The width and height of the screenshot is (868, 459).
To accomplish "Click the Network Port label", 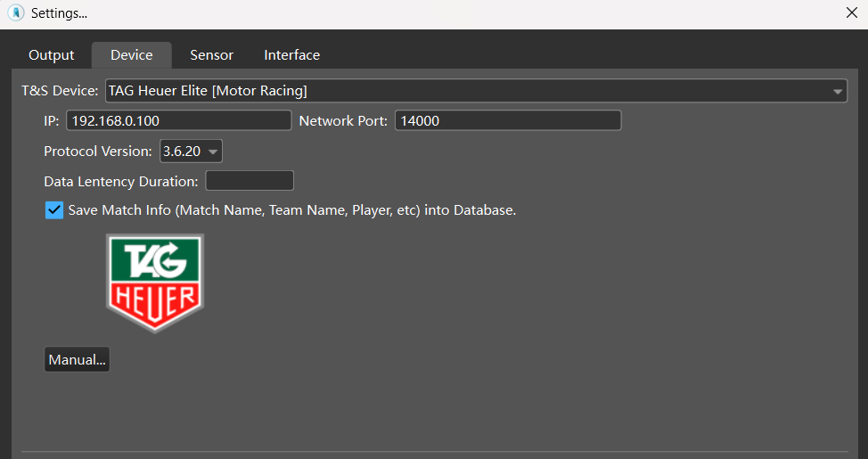I will [343, 121].
